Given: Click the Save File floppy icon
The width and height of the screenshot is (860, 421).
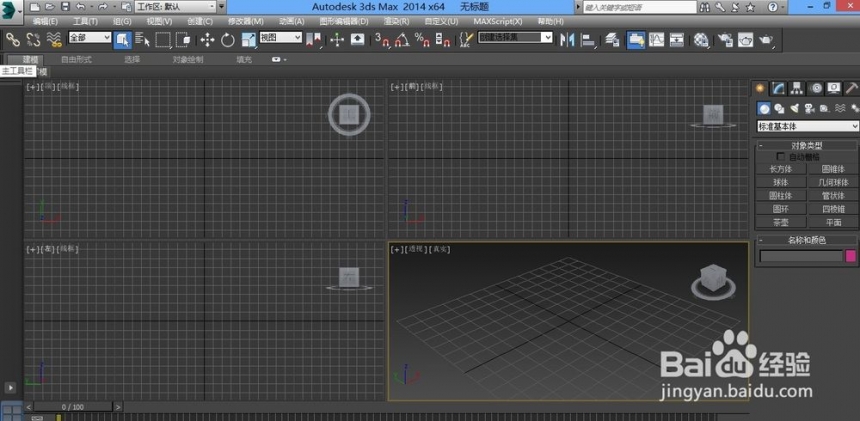Looking at the screenshot, I should coord(65,7).
